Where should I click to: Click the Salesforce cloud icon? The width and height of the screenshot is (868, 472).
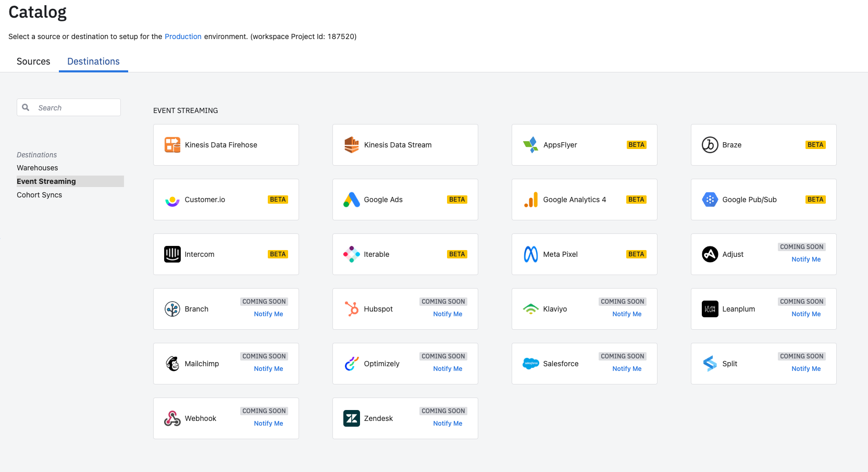pos(531,364)
